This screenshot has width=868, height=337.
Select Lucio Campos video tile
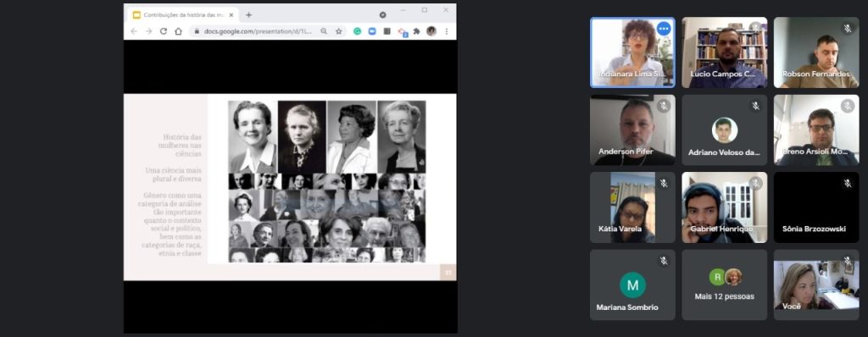724,52
